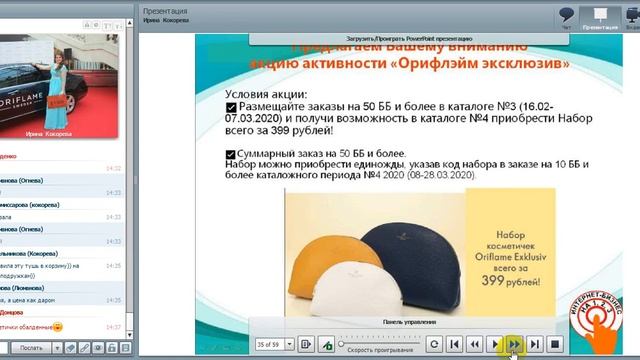The height and width of the screenshot is (360, 640).
Task: Click the eye icon in chat toolbar
Action: coord(98,348)
